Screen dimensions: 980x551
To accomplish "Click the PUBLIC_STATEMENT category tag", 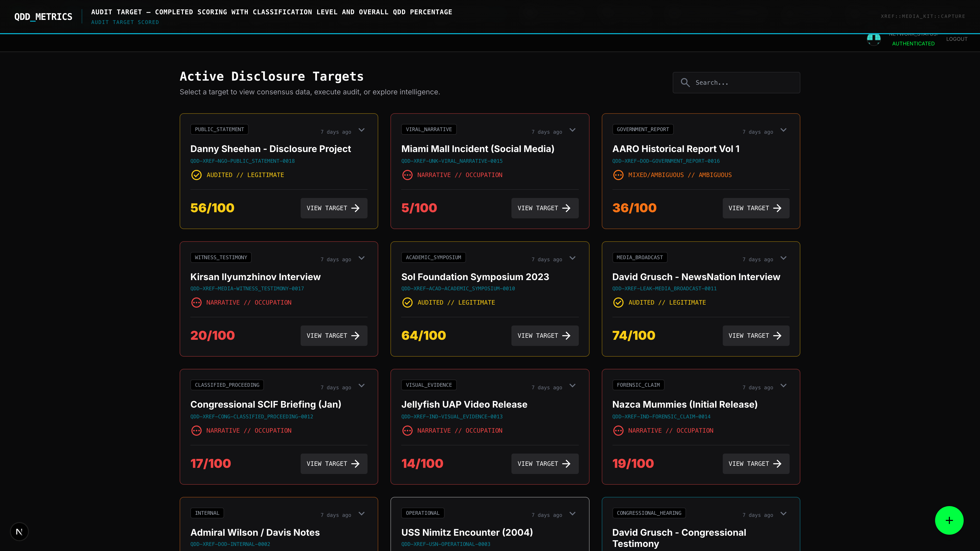I will [x=219, y=129].
